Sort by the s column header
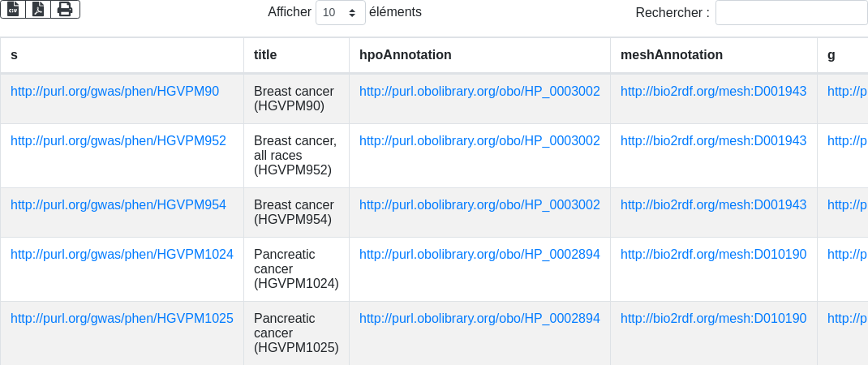This screenshot has height=365, width=868. pos(122,55)
